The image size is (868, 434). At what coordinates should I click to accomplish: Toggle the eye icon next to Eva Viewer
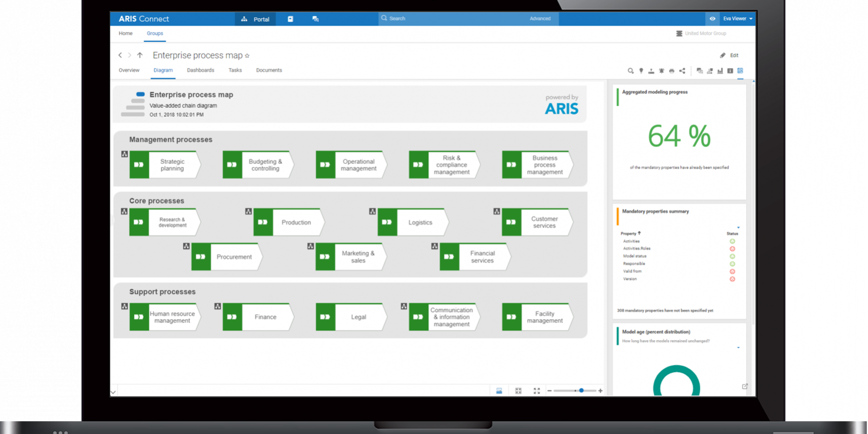point(712,18)
